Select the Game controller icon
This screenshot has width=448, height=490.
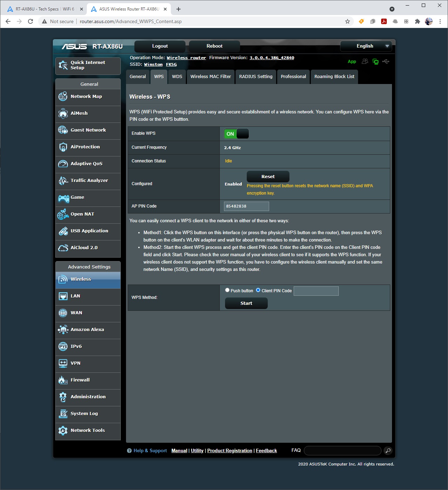[x=63, y=198]
